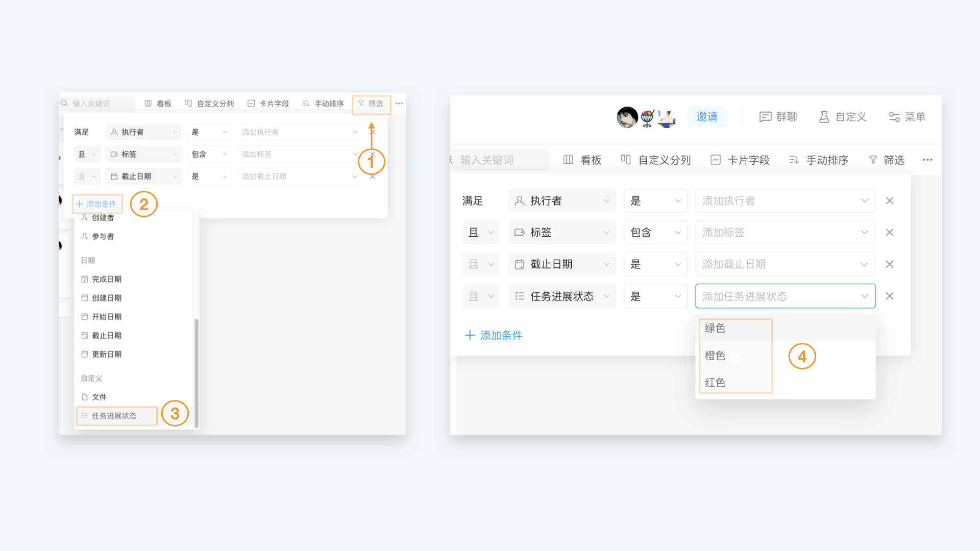Pick the 绿色 status option
The width and height of the screenshot is (980, 551).
[x=715, y=328]
